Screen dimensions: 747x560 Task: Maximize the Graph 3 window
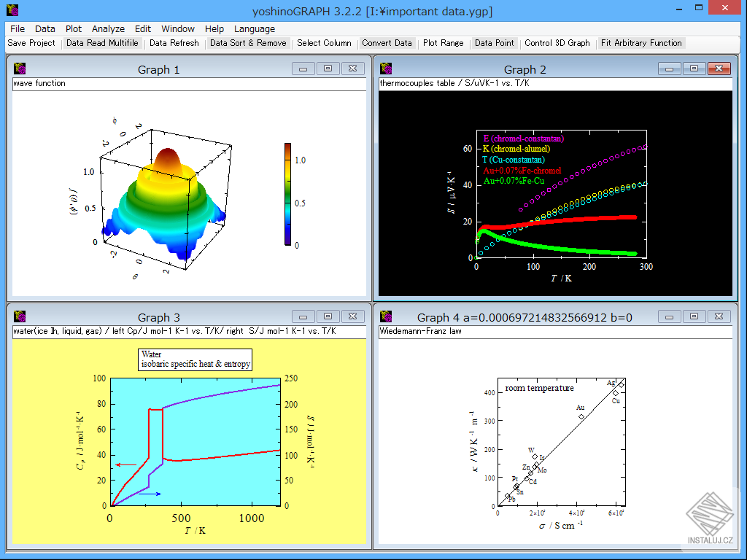pos(328,316)
